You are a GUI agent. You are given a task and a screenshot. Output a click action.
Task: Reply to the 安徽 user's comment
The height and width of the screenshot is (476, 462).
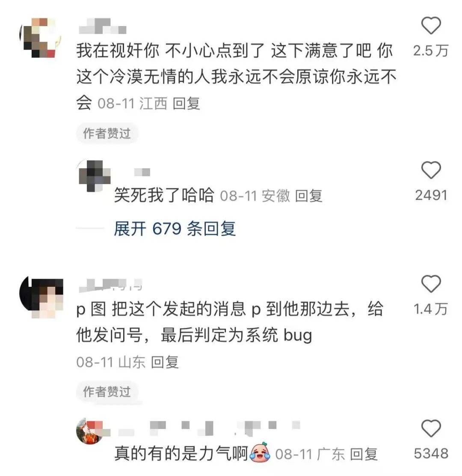click(x=308, y=196)
